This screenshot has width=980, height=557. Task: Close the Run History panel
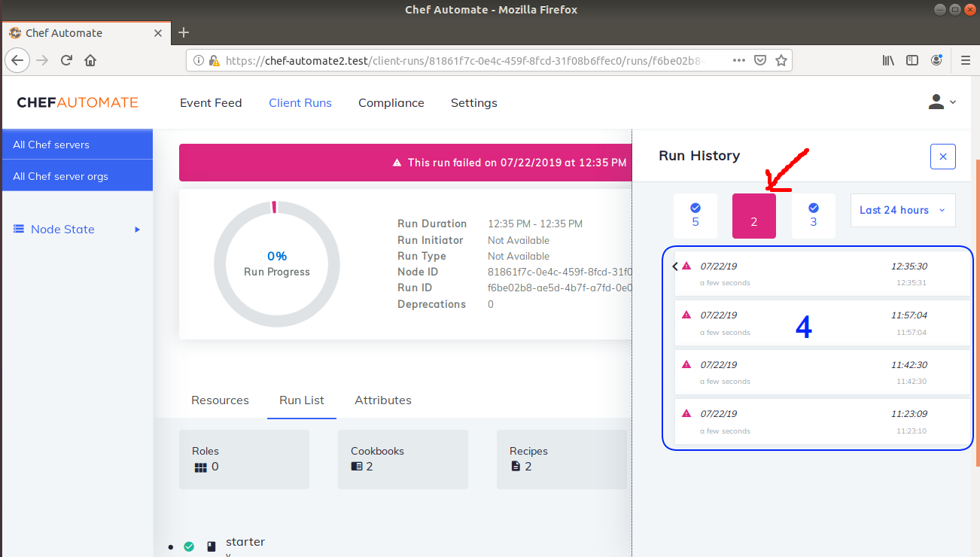pos(942,156)
